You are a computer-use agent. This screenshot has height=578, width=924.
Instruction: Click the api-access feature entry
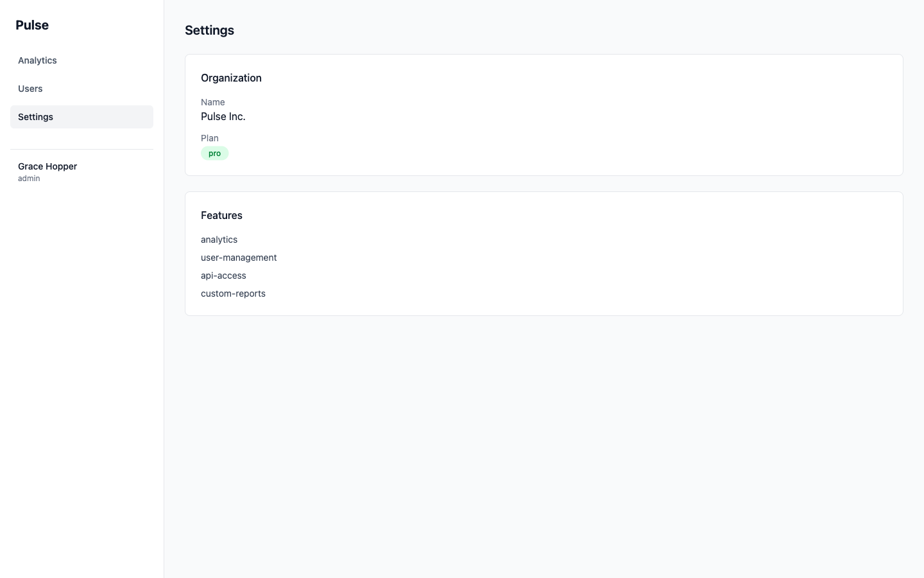(223, 276)
